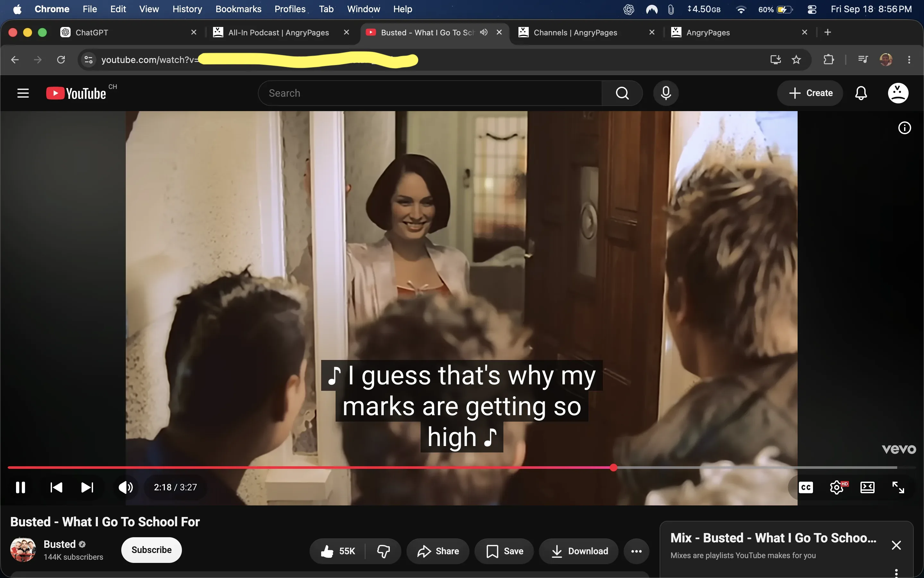This screenshot has width=924, height=578.
Task: Like the video with 55K likes
Action: [338, 551]
